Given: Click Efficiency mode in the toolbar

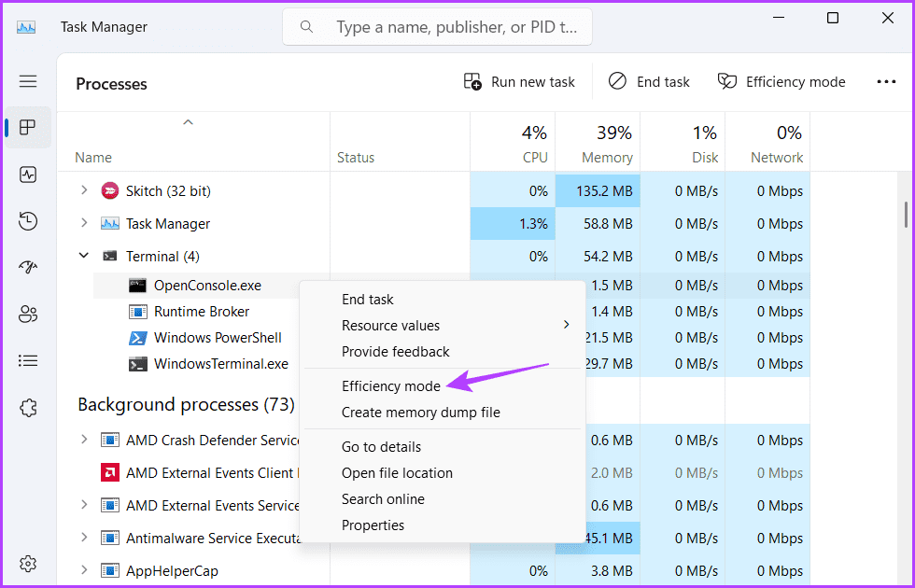Looking at the screenshot, I should [781, 82].
